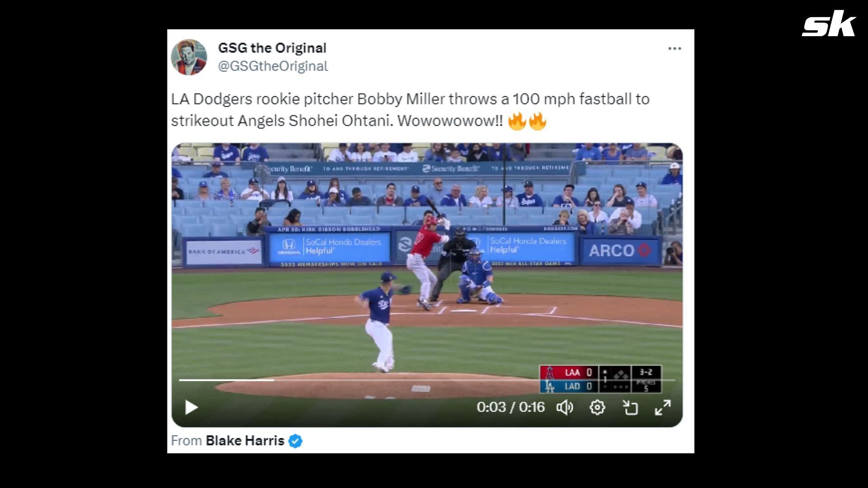Click the Blake Harris source link
This screenshot has height=488, width=868.
[x=245, y=441]
